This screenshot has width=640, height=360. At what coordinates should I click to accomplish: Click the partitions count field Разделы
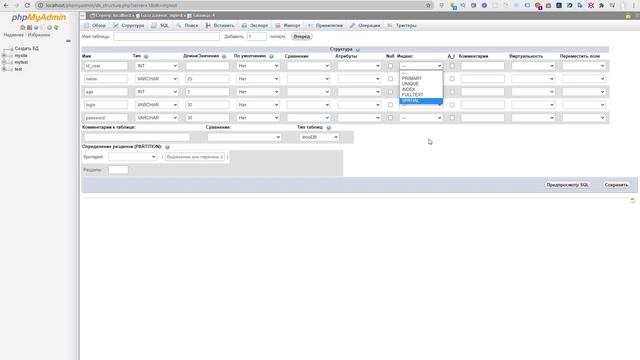[x=118, y=170]
